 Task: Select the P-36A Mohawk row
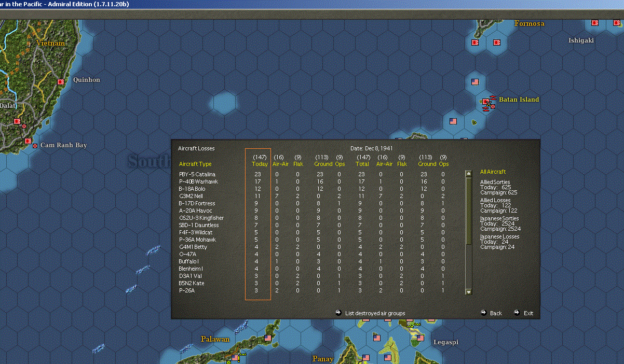tap(311, 240)
